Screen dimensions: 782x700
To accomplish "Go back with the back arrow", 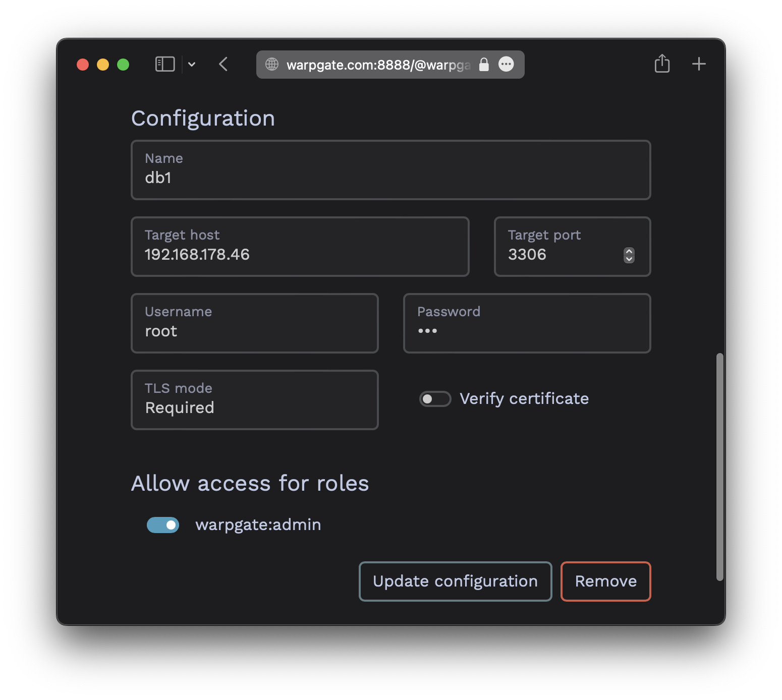I will [x=224, y=64].
